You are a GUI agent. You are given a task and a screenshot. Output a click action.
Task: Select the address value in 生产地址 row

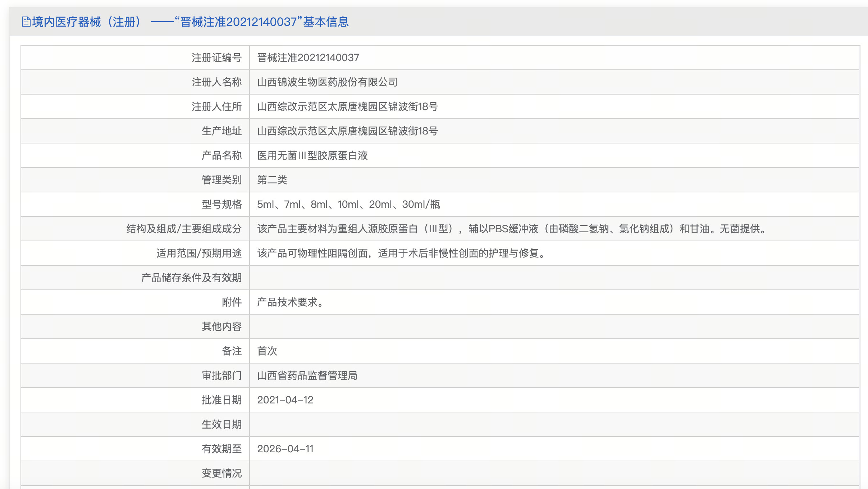pyautogui.click(x=347, y=131)
